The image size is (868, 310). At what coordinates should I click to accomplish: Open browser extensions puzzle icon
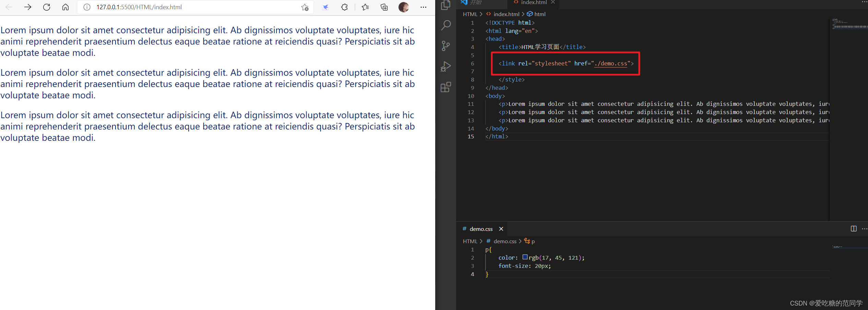(344, 7)
